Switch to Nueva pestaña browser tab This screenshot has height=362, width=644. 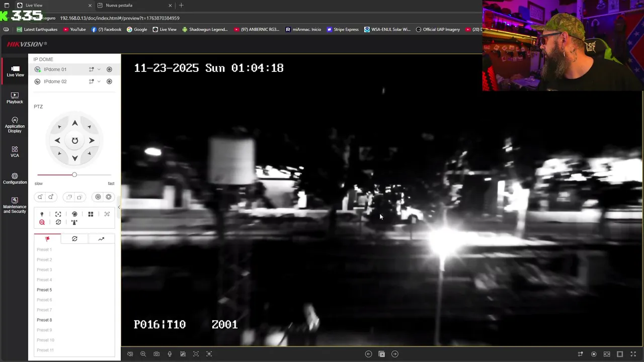134,5
